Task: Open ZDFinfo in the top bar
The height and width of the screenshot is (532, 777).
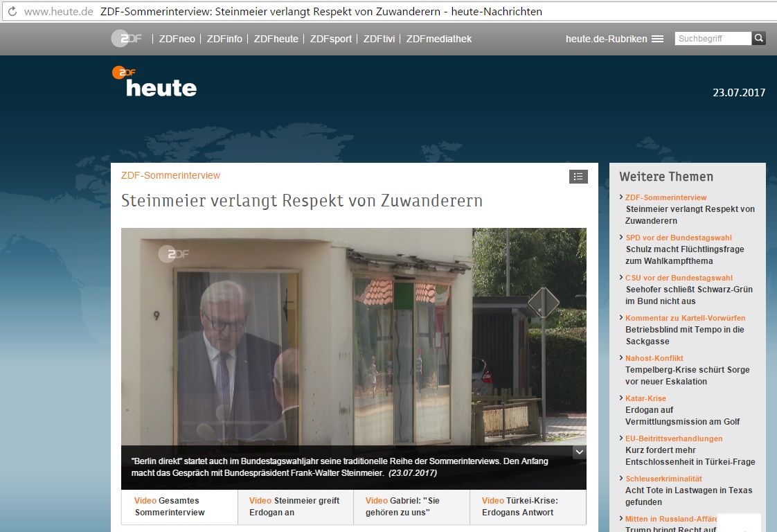Action: pyautogui.click(x=224, y=39)
